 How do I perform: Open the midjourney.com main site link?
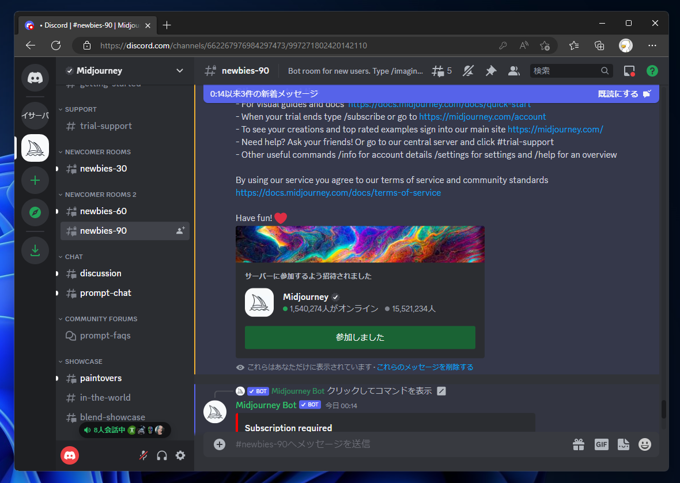pyautogui.click(x=555, y=129)
